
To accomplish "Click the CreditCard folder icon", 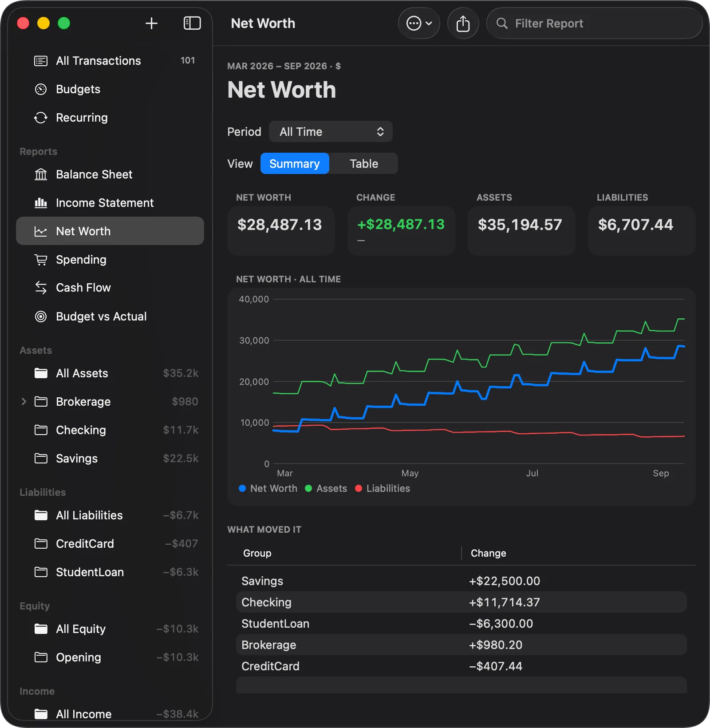I will pos(41,544).
